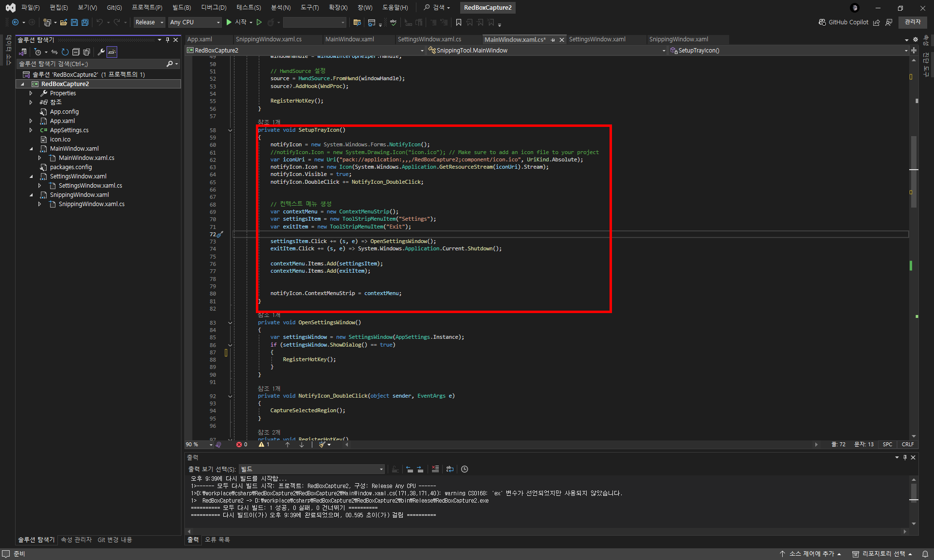Image resolution: width=934 pixels, height=560 pixels.
Task: Select AppSettings.cs in Solution Explorer
Action: coord(69,130)
